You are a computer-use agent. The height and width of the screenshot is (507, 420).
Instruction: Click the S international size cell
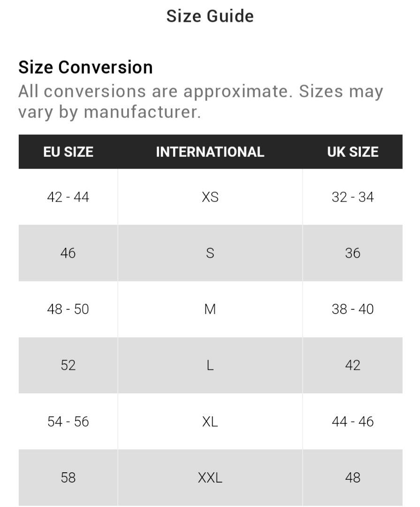[210, 253]
